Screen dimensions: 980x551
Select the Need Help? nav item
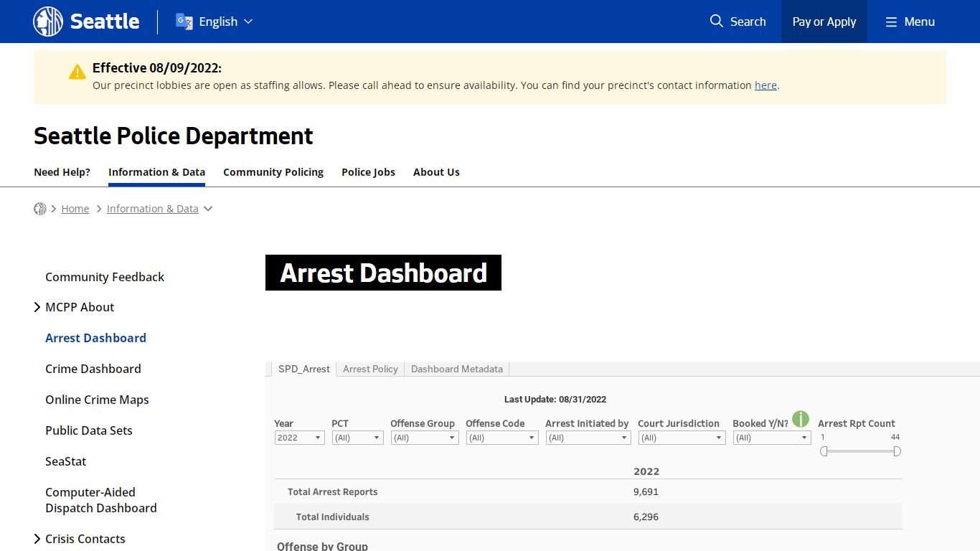coord(62,172)
